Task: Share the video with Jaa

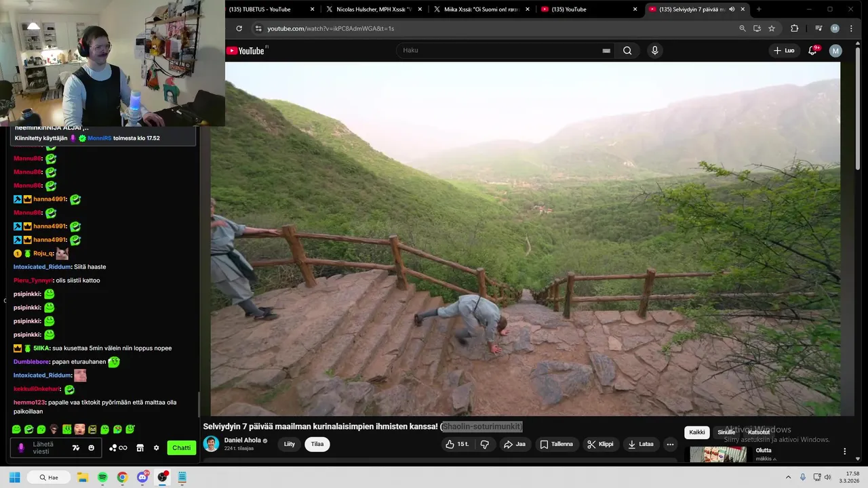Action: (515, 445)
